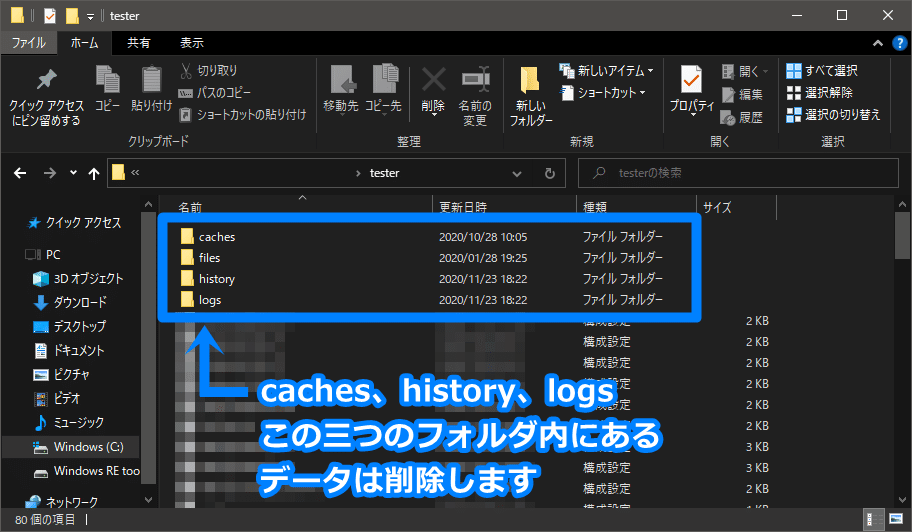Open recent locations dropdown arrow
The image size is (912, 532).
click(73, 173)
